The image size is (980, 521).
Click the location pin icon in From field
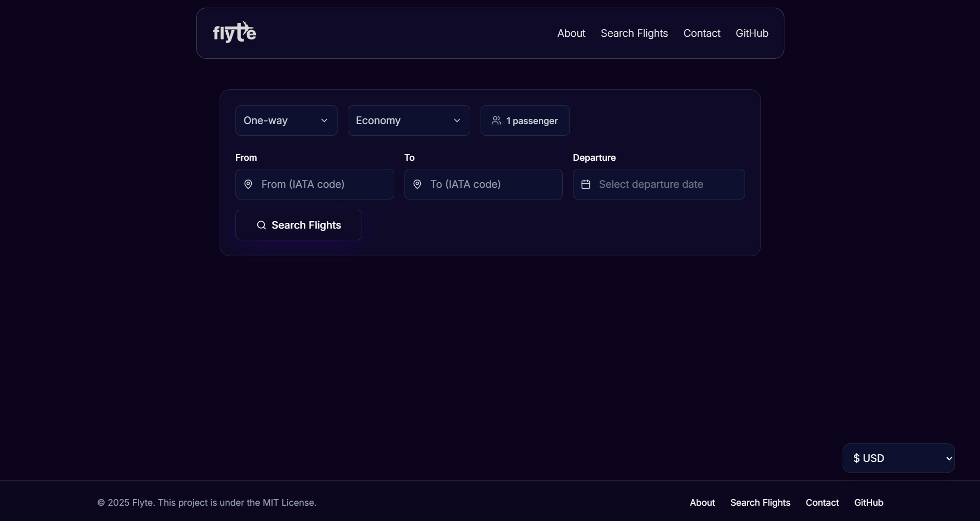coord(249,184)
